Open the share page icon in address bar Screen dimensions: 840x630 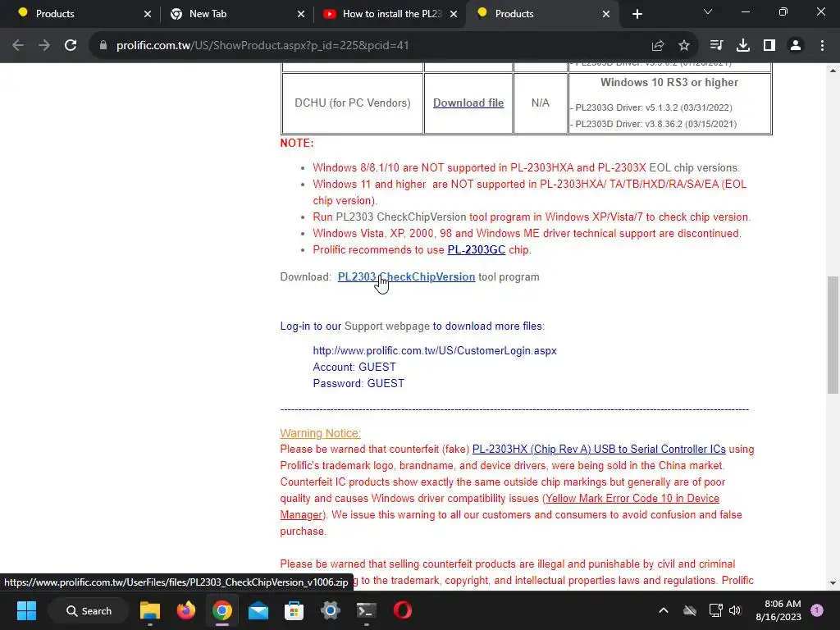coord(658,46)
